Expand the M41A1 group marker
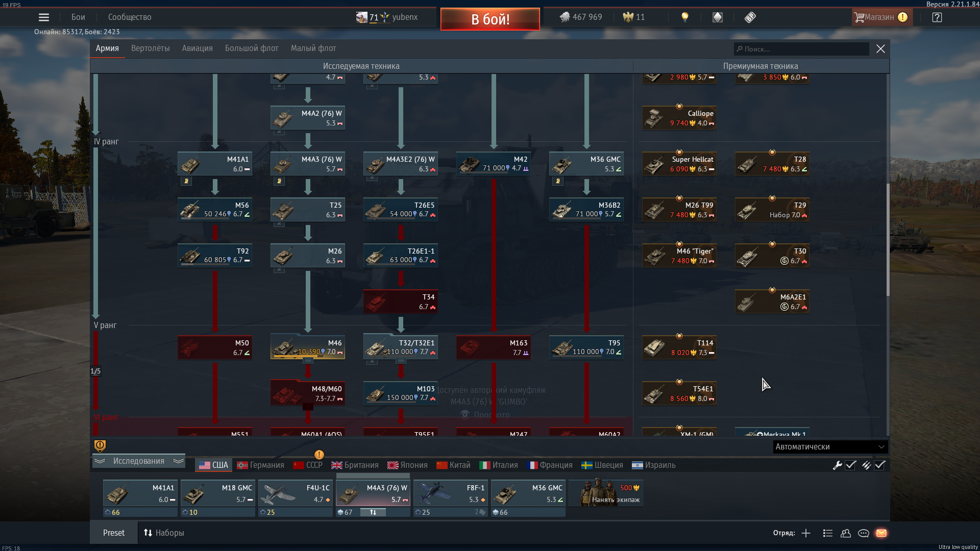This screenshot has width=980, height=551. [186, 181]
